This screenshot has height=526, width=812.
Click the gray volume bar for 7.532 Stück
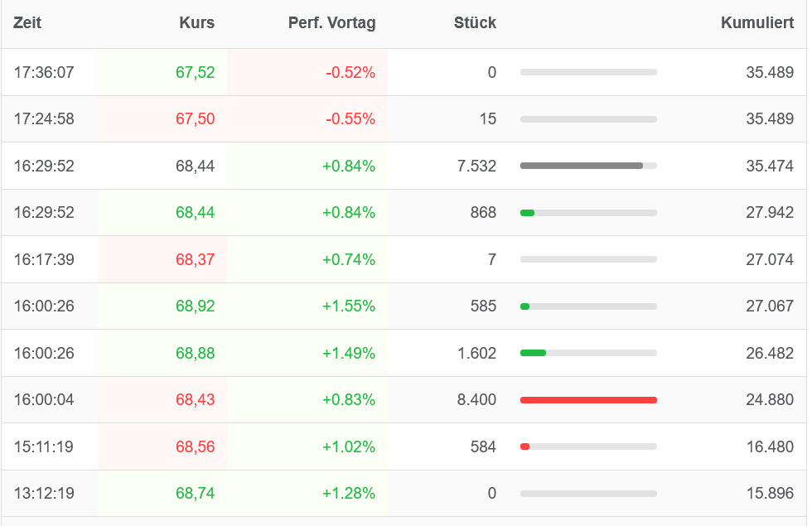(582, 166)
